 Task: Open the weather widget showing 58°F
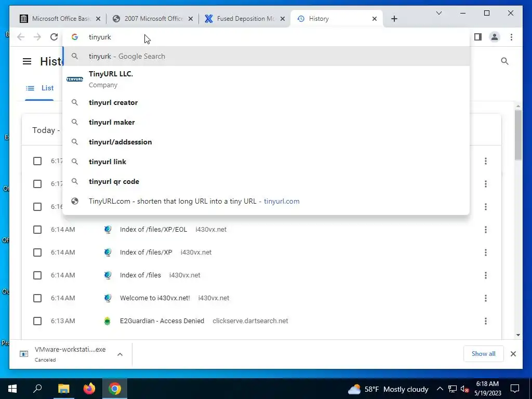[388, 389]
